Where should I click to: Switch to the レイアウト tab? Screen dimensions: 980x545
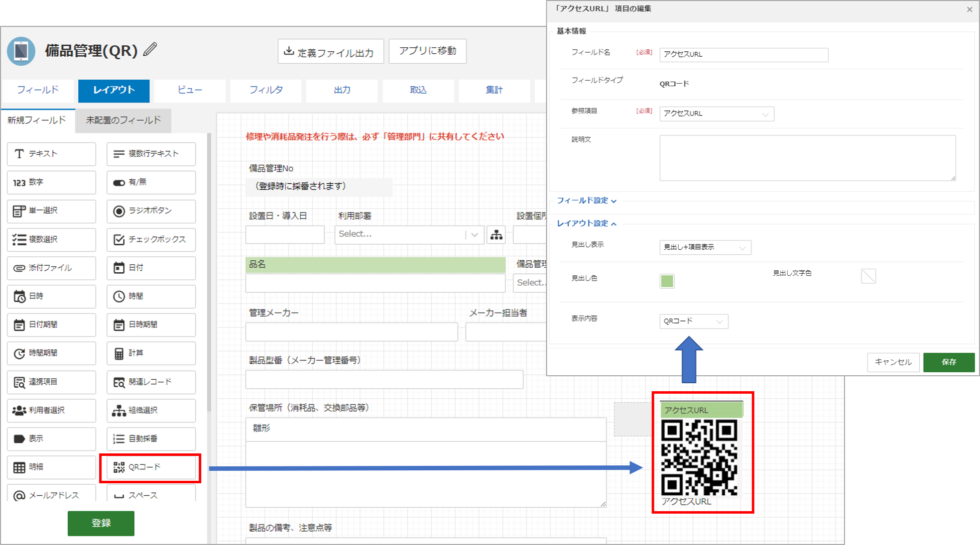click(114, 90)
